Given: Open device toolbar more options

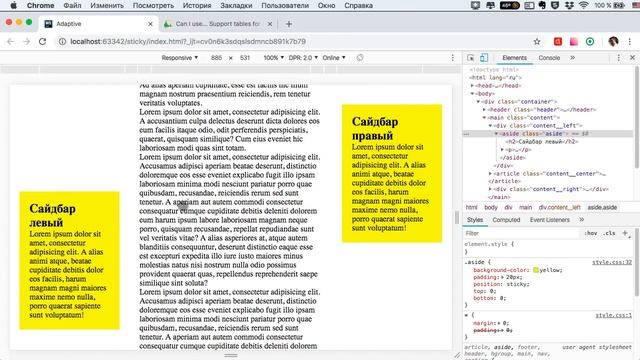Looking at the screenshot, I should tap(453, 58).
